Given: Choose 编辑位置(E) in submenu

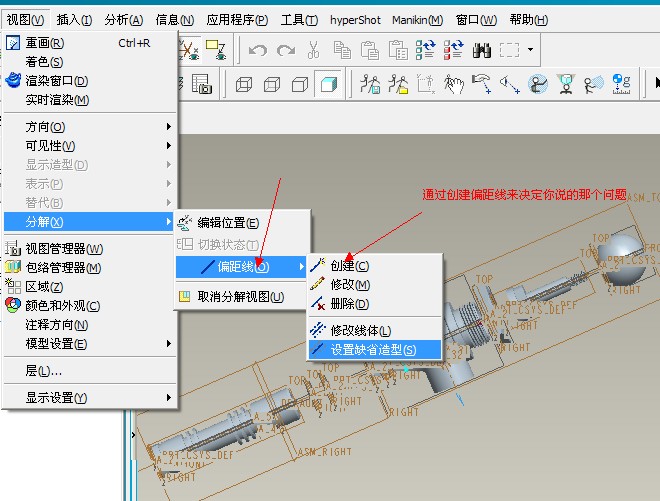Looking at the screenshot, I should tap(242, 223).
